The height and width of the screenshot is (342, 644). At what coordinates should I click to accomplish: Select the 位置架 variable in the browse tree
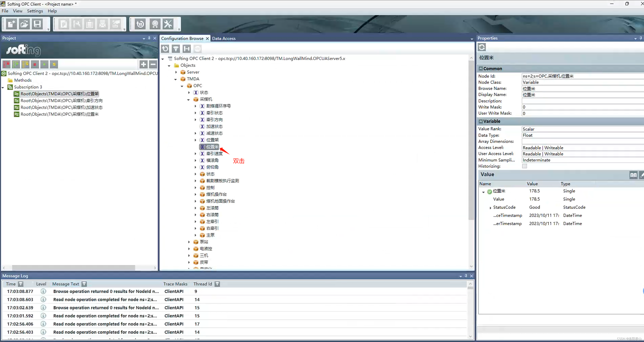click(x=212, y=140)
